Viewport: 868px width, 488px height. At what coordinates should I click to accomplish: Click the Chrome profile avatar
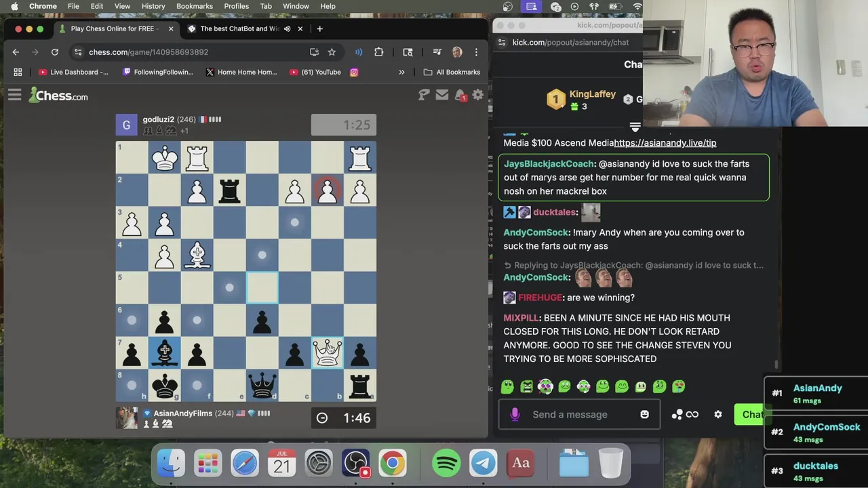coord(457,52)
